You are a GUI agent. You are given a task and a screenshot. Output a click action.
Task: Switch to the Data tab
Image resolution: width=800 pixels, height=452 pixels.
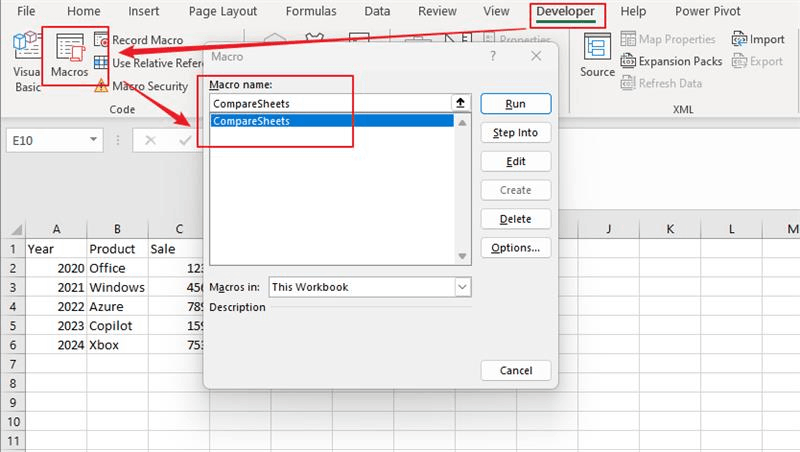point(377,11)
